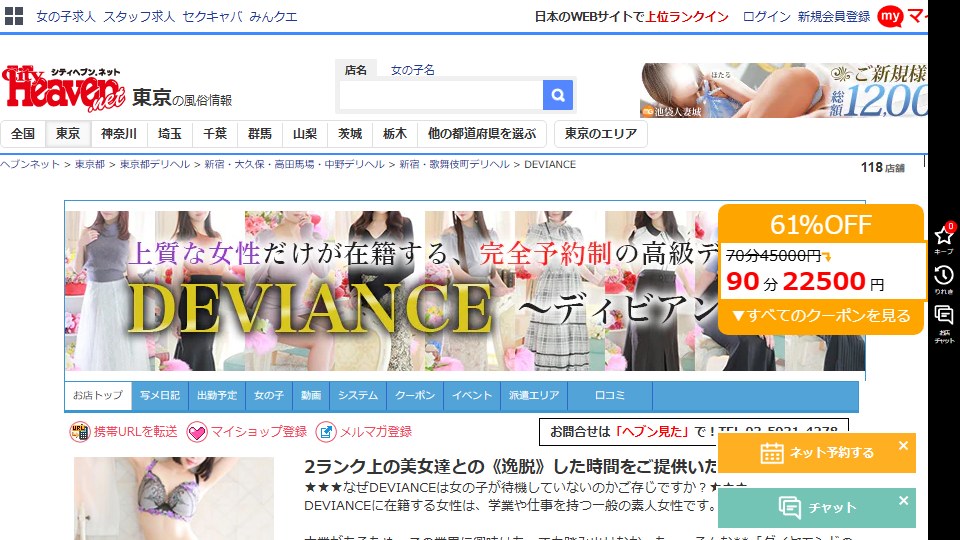This screenshot has height=540, width=960.
Task: Click the 池袋人妻城 advertisement banner
Action: pos(784,91)
